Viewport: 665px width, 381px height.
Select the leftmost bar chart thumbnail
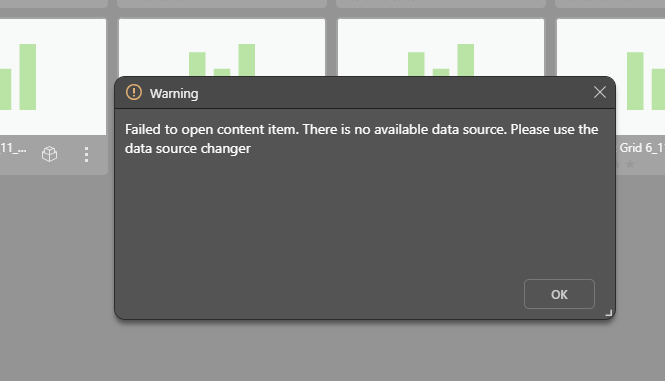click(53, 77)
